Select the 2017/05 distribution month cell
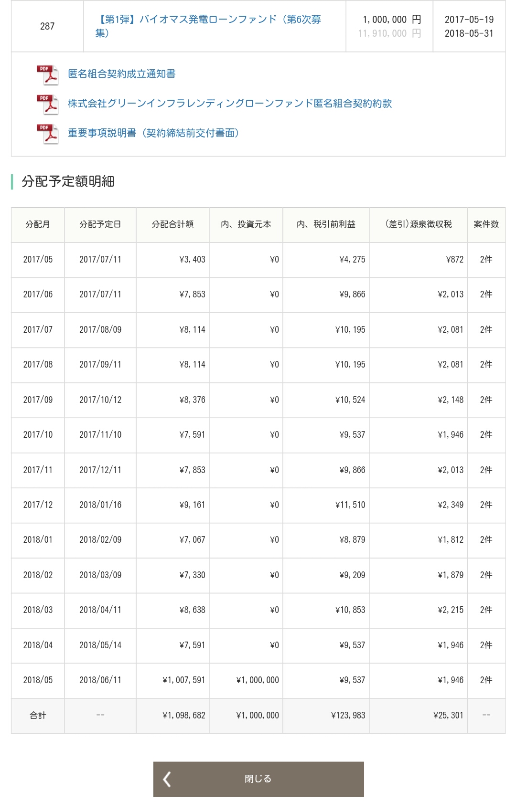The height and width of the screenshot is (812, 516). tap(38, 260)
